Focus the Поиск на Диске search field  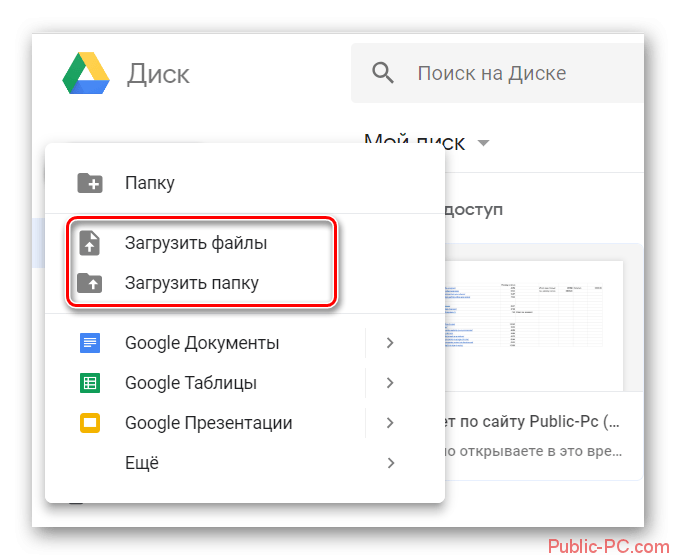click(x=497, y=73)
